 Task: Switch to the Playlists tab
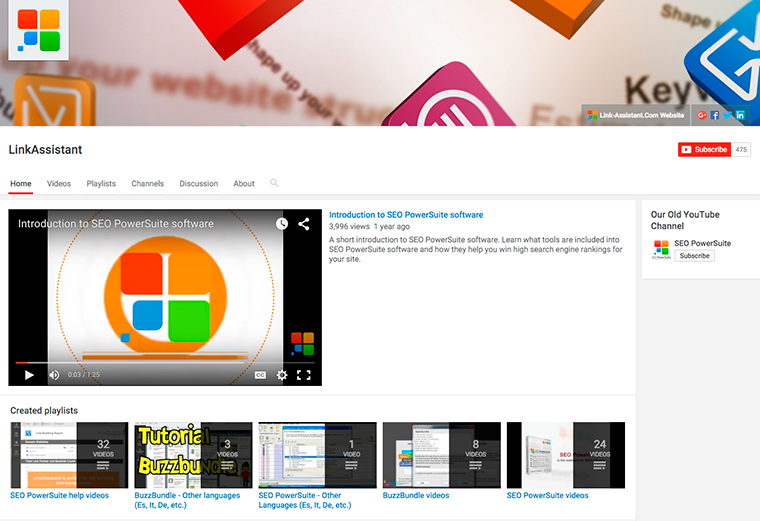click(x=101, y=184)
